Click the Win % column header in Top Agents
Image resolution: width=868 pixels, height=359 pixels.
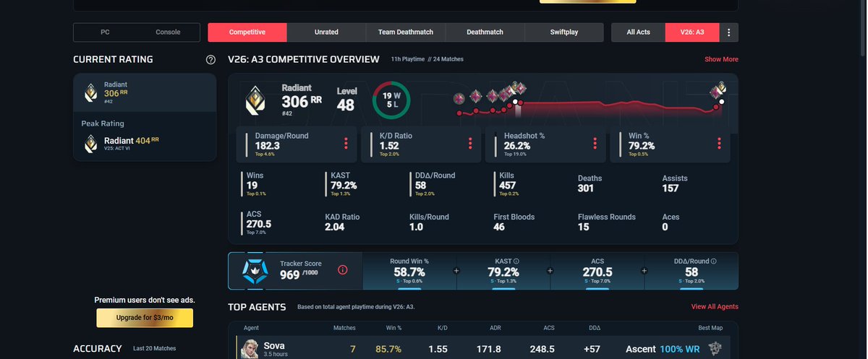(393, 328)
